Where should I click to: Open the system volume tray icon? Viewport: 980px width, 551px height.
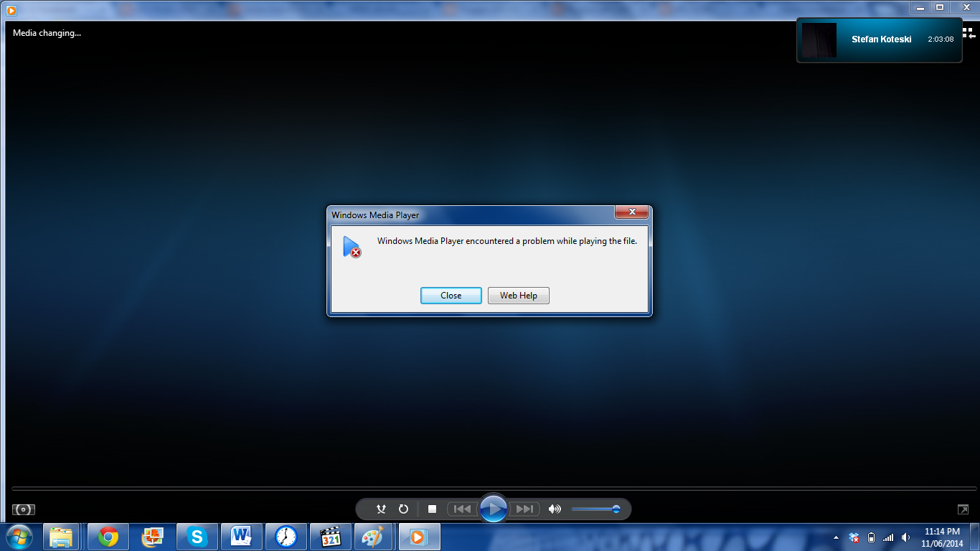tap(905, 537)
